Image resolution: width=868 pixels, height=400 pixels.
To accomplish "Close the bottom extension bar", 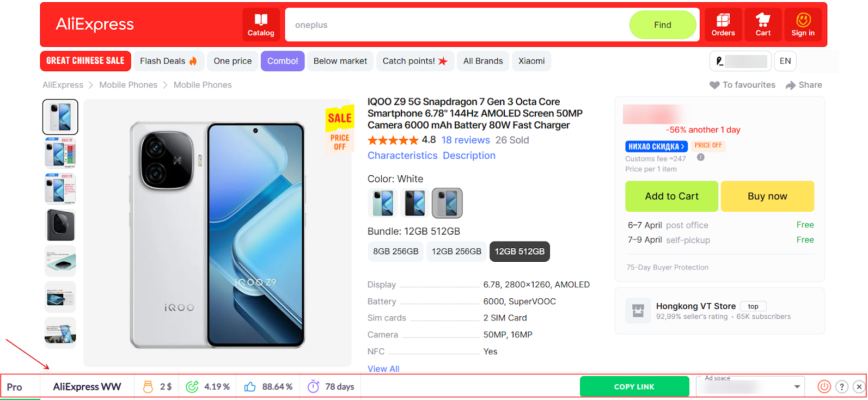I will pos(859,386).
